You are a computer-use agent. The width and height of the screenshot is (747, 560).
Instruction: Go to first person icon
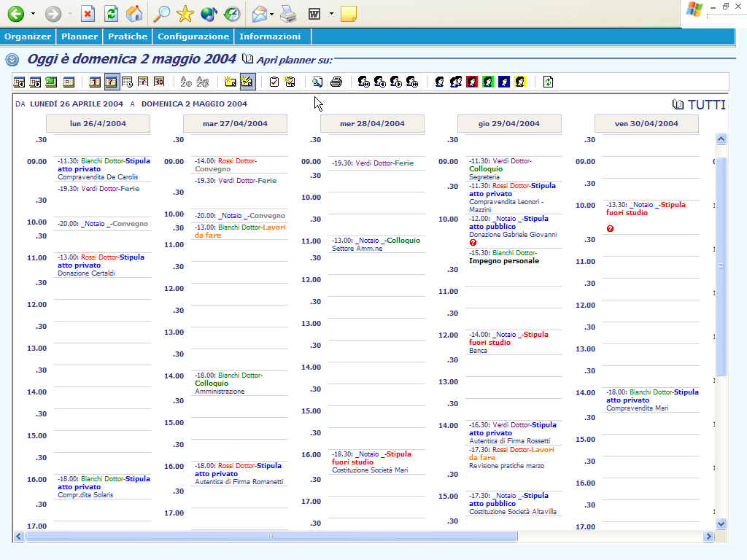coord(364,82)
